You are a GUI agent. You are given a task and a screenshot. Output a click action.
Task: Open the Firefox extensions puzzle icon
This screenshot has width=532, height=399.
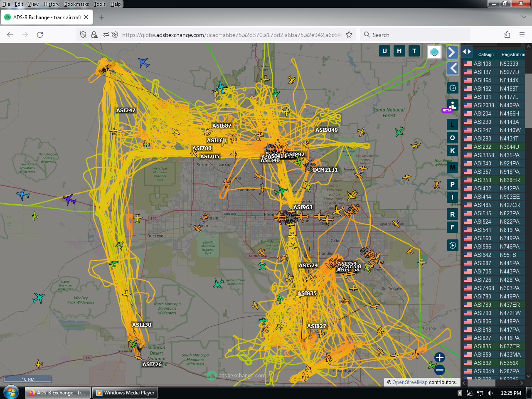point(507,35)
